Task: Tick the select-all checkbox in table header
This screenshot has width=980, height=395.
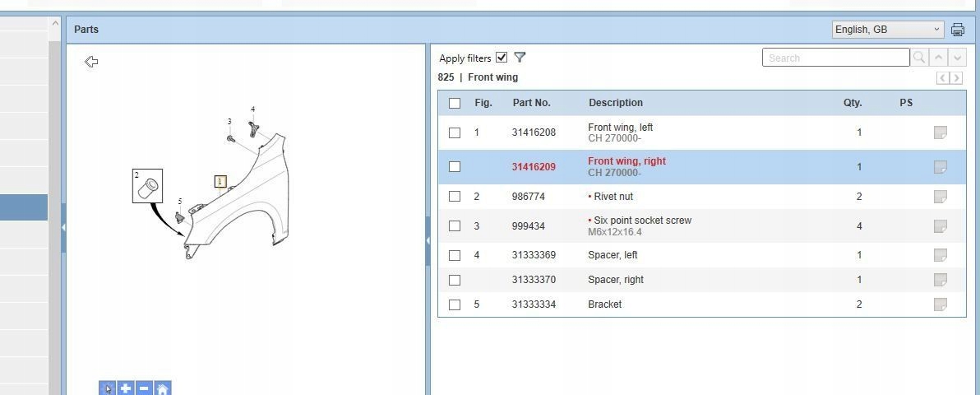Action: tap(455, 104)
